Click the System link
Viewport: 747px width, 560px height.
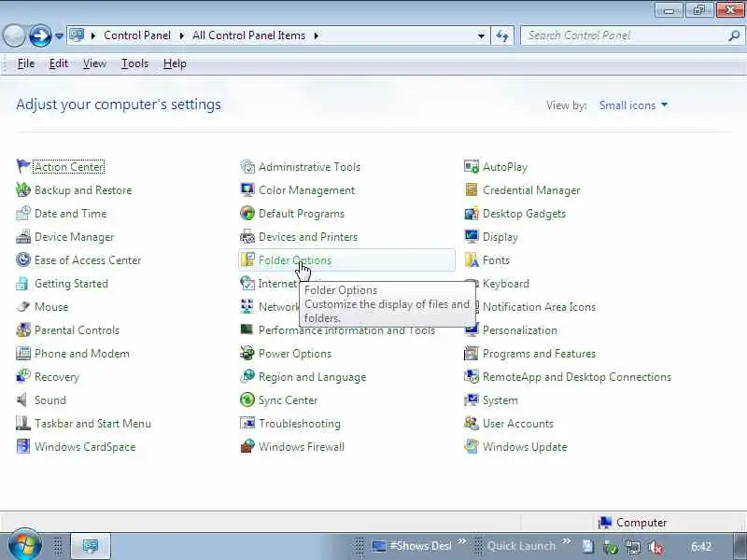500,400
